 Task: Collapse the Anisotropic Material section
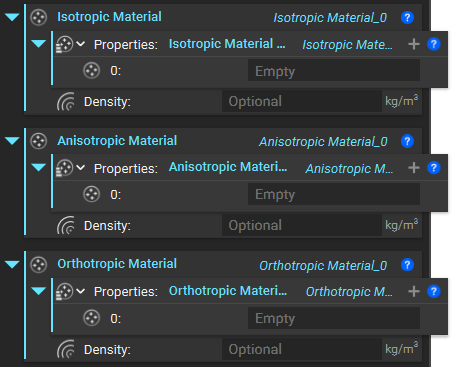pyautogui.click(x=12, y=141)
